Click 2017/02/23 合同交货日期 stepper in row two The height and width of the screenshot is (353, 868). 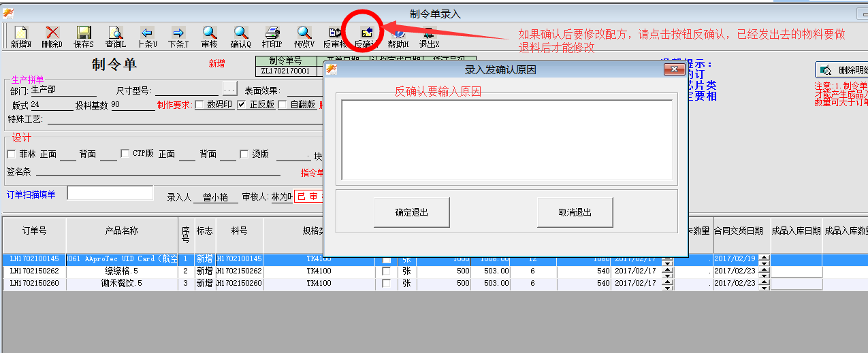pyautogui.click(x=764, y=271)
